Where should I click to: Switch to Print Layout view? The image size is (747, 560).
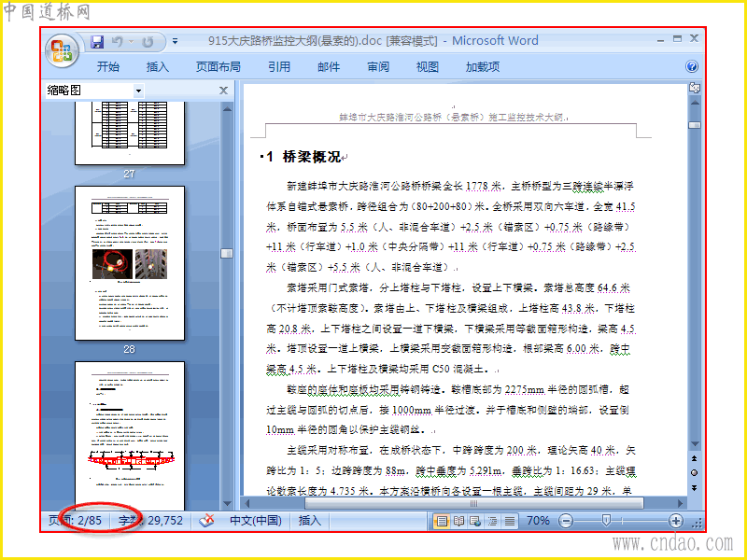tap(442, 521)
